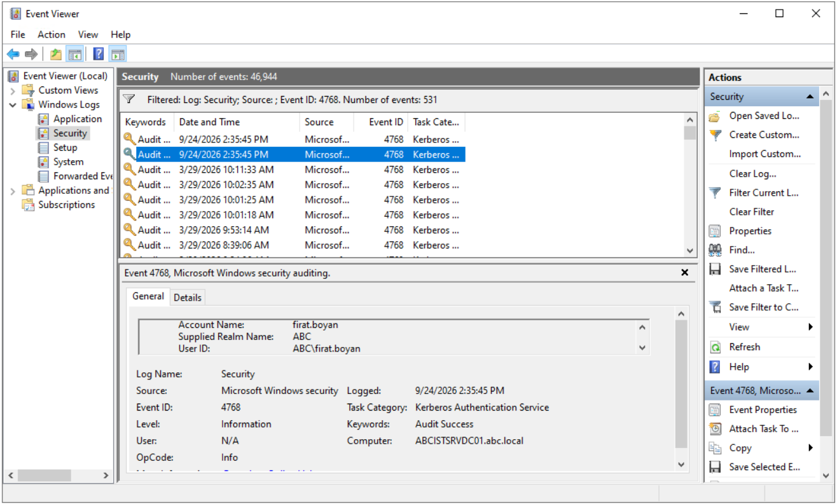This screenshot has height=504, width=837.
Task: Click the Subscriptions icon in the tree
Action: coord(28,205)
